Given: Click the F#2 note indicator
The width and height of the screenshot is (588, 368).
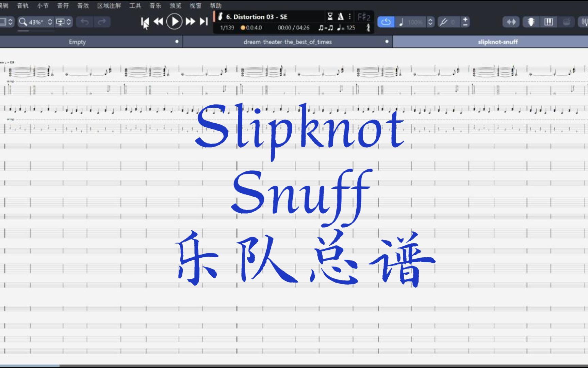Looking at the screenshot, I should pyautogui.click(x=364, y=17).
